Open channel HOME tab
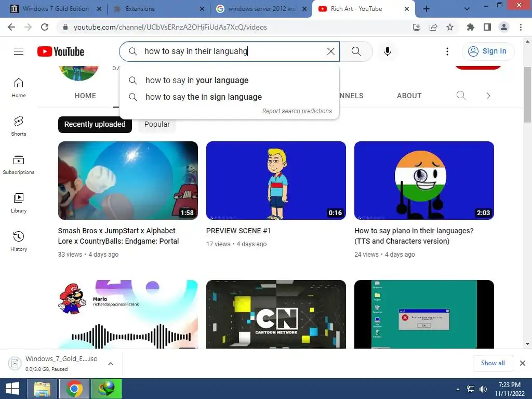This screenshot has width=532, height=399. (x=85, y=96)
